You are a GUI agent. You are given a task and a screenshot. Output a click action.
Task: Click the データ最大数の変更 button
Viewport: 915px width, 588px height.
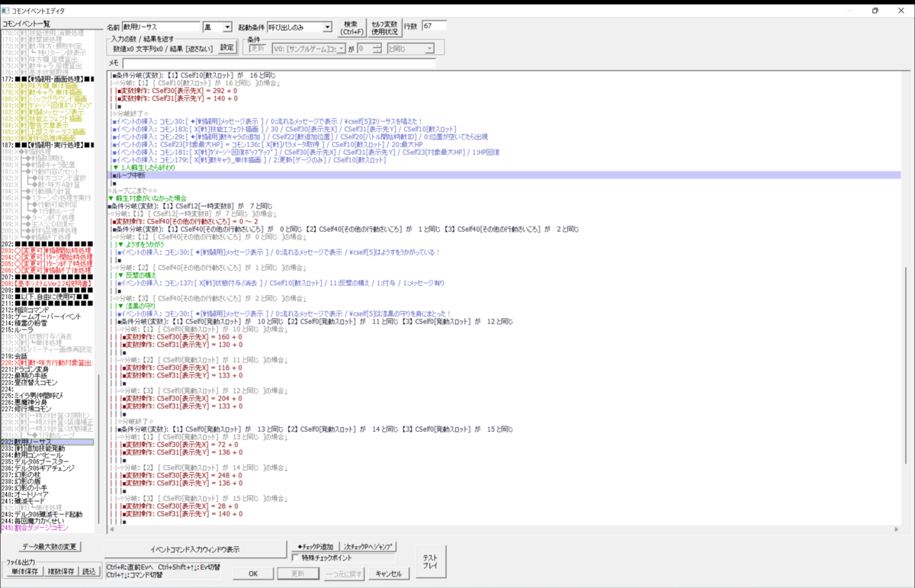51,546
